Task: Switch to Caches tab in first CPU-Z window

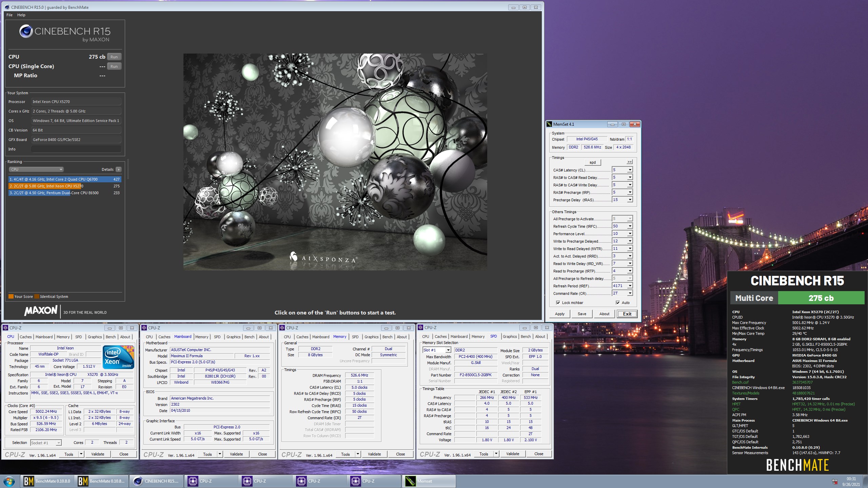Action: (25, 337)
